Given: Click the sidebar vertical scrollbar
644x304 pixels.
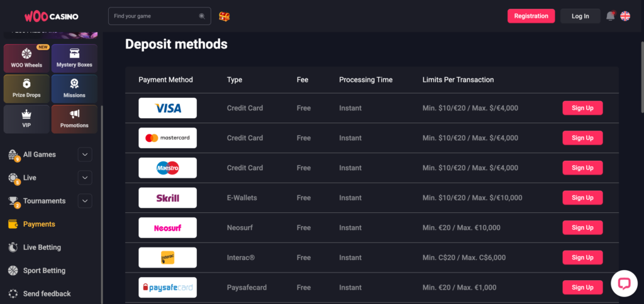Looking at the screenshot, I should tap(102, 205).
